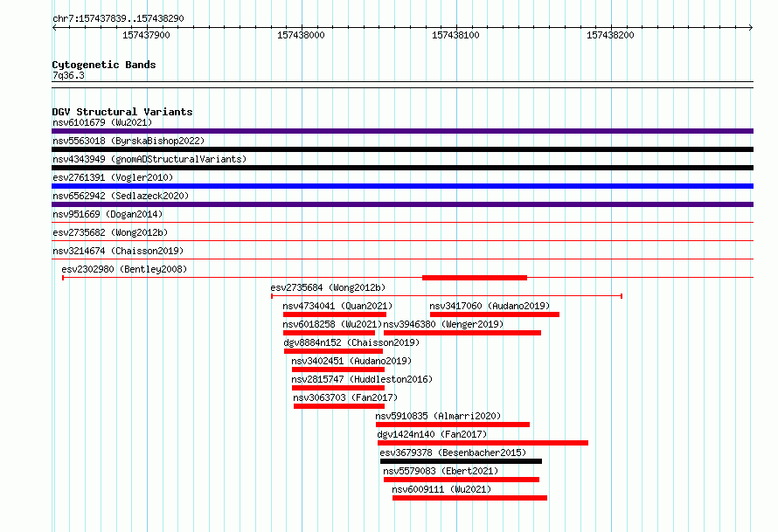
Task: Click the black bar under nsv5563018
Action: point(402,149)
